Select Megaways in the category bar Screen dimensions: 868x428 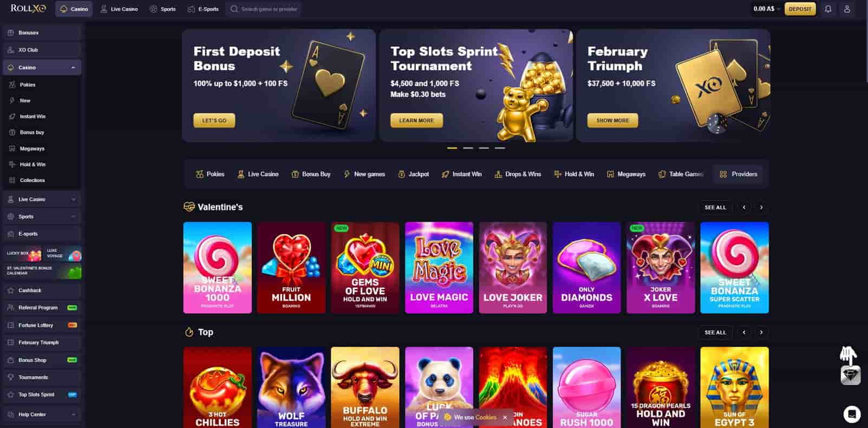626,174
